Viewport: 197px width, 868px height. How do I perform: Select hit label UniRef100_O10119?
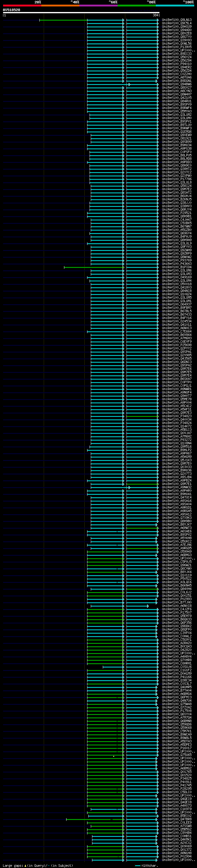click(176, 575)
